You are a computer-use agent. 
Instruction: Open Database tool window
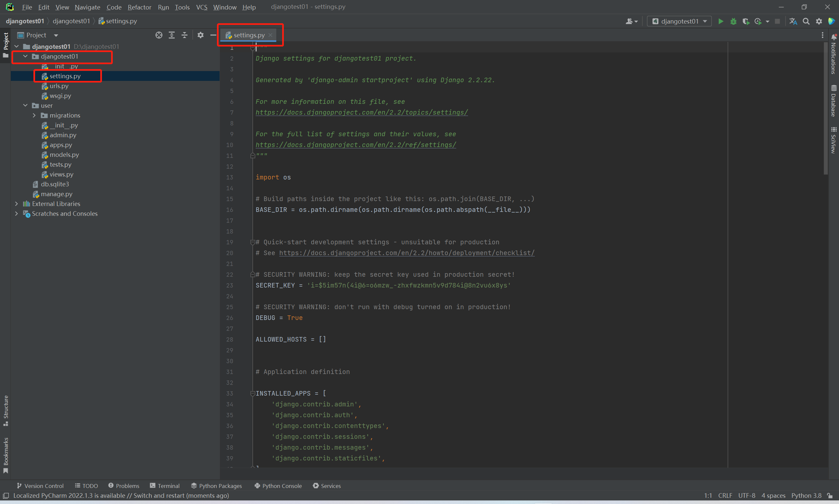click(833, 101)
